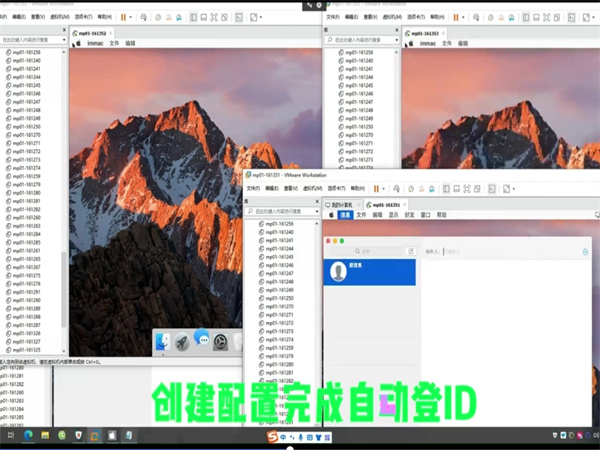The width and height of the screenshot is (600, 450).
Task: Close the top-left library sidebar panel
Action: click(x=64, y=31)
